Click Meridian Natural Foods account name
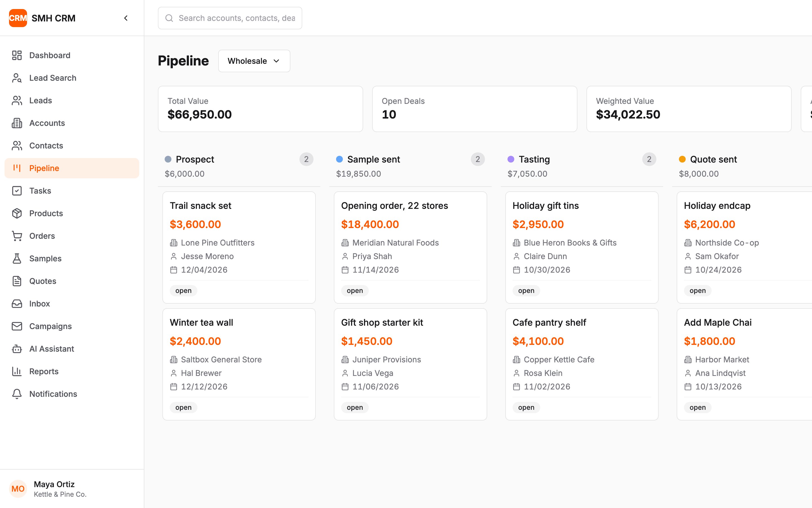 [x=395, y=243]
